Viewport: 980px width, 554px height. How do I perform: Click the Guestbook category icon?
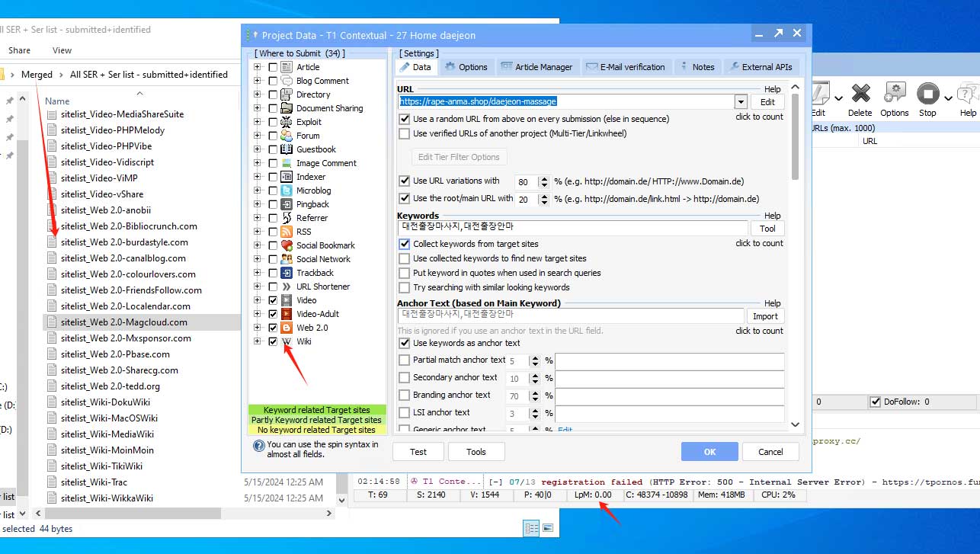(x=287, y=149)
